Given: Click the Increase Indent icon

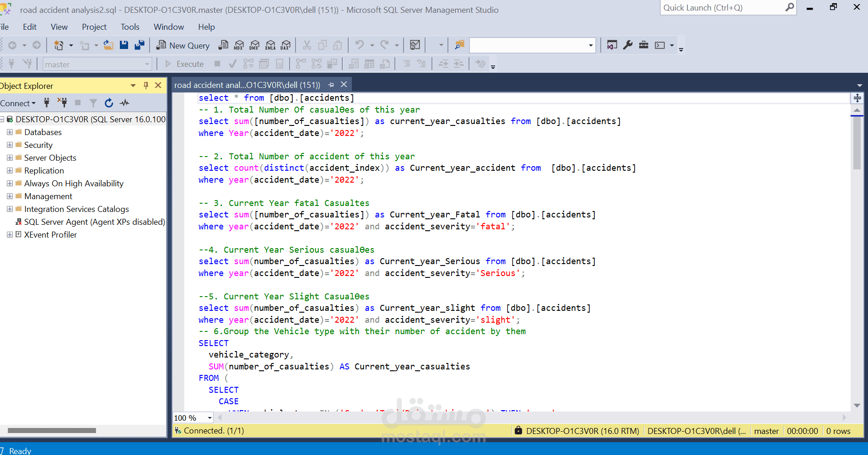Looking at the screenshot, I should coord(458,64).
